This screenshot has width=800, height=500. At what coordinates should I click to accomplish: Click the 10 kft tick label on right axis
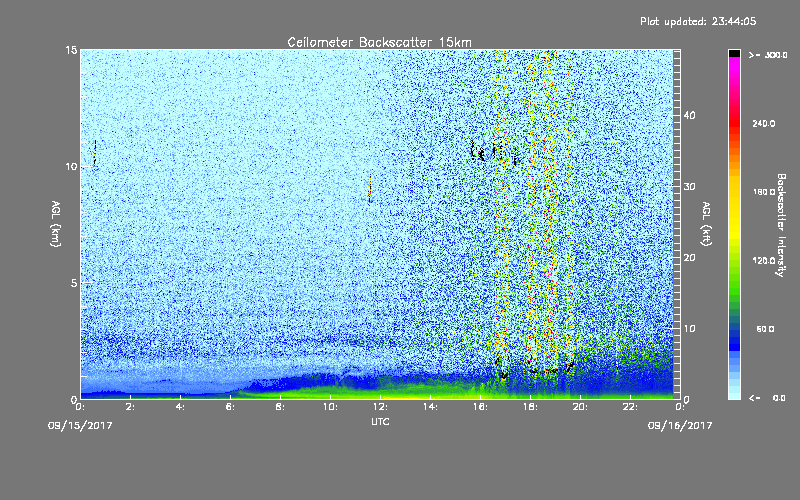click(689, 329)
